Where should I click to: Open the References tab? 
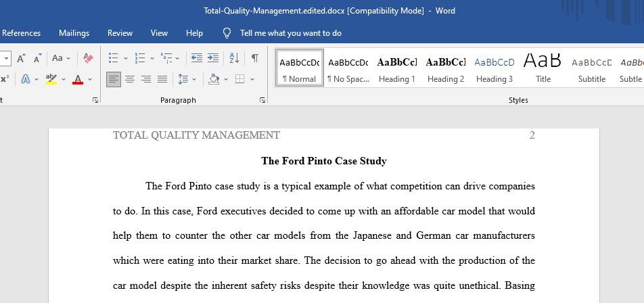(22, 33)
